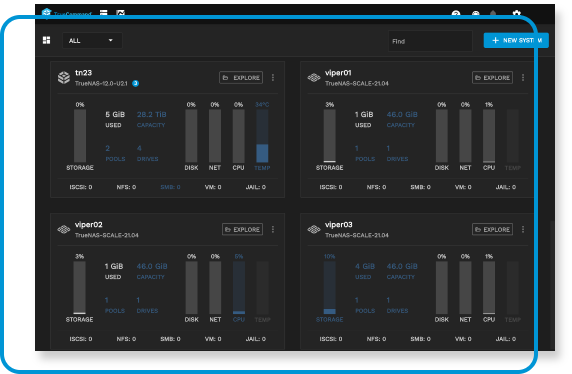
Task: Select the tn23 NET activity bar
Action: (x=215, y=136)
